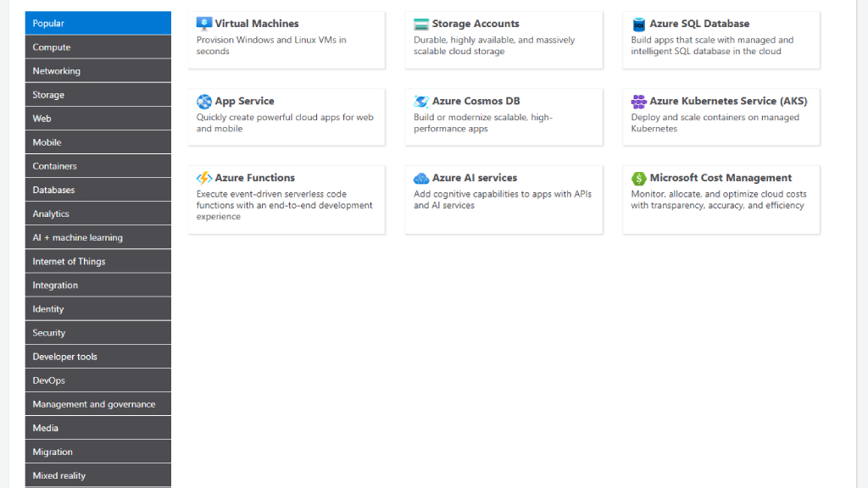Click the Azure Kubernetes Service icon
This screenshot has width=868, height=488.
pos(639,102)
